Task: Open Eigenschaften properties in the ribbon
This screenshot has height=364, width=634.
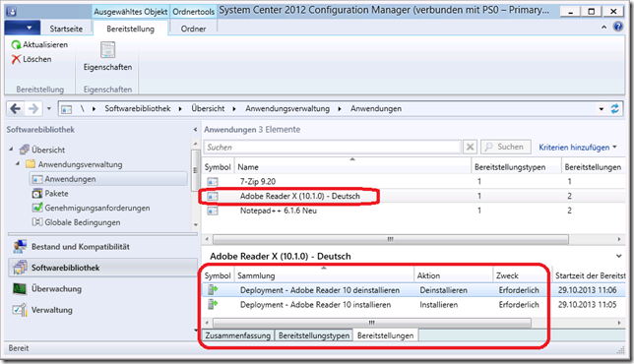Action: (x=107, y=56)
